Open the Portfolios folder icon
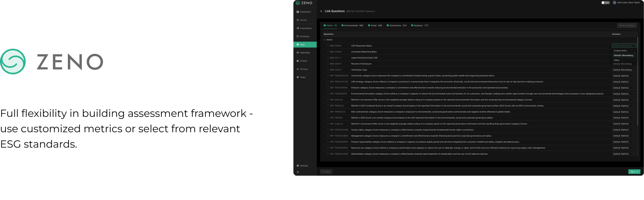This screenshot has height=200, width=644. [298, 36]
